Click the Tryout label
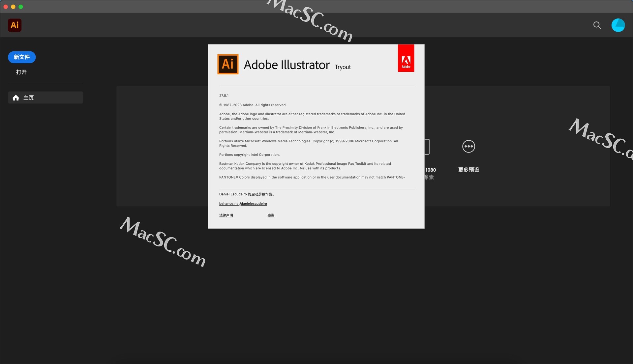 point(343,67)
